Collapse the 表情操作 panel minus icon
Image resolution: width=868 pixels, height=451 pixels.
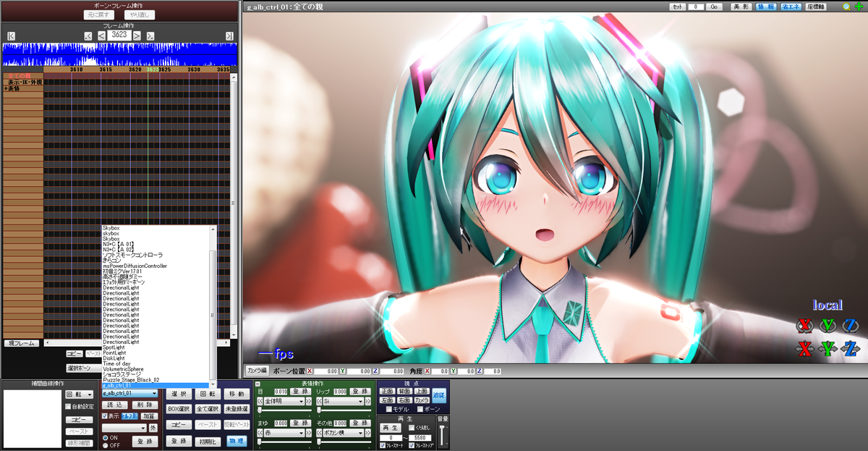pyautogui.click(x=258, y=383)
